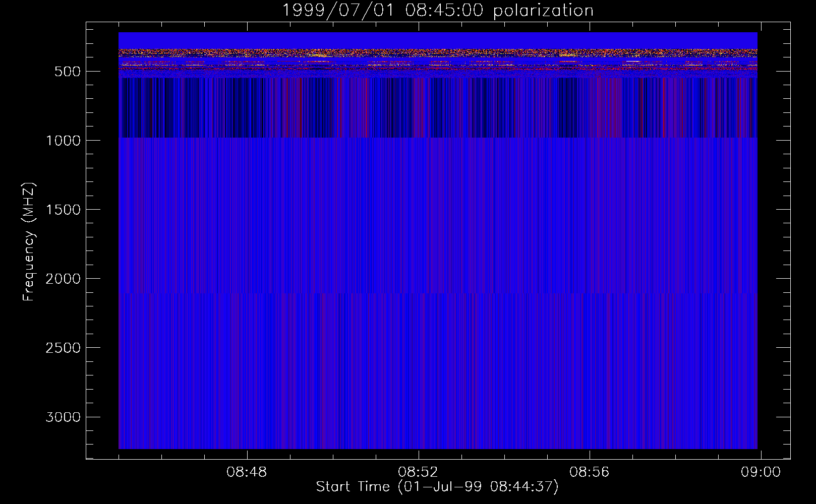Click the 08:56 time tick label
The width and height of the screenshot is (816, 504).
[590, 472]
